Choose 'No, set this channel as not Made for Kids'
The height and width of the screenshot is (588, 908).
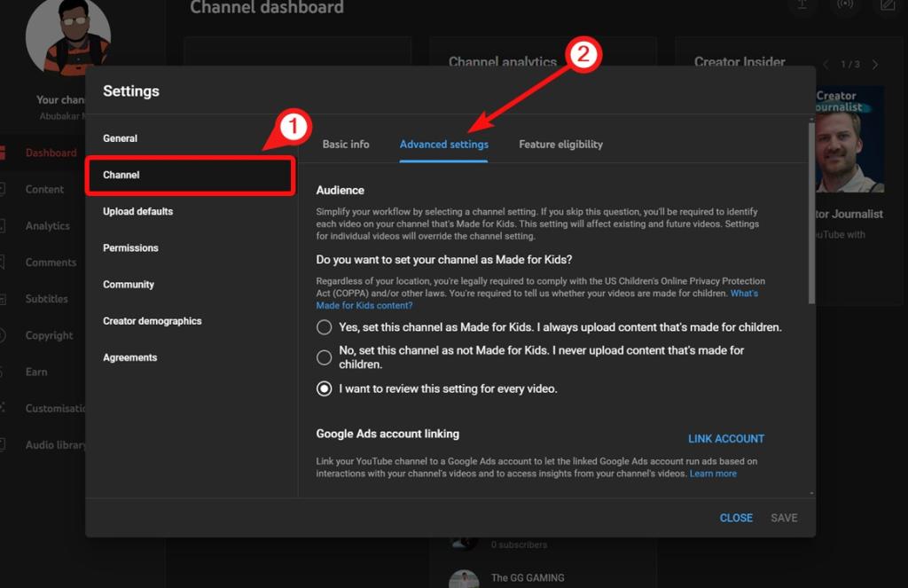click(x=324, y=357)
